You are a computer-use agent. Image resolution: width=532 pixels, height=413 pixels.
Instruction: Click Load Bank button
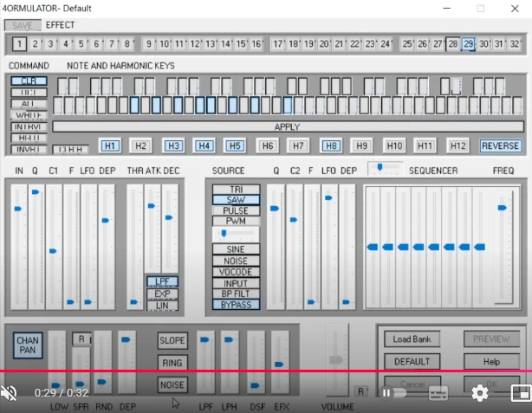pyautogui.click(x=412, y=339)
